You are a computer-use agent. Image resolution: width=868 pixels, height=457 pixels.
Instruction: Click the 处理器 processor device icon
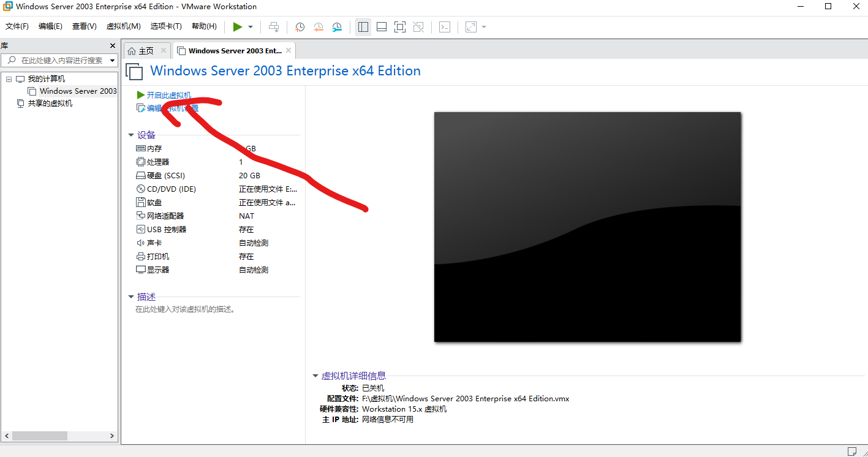coord(141,162)
